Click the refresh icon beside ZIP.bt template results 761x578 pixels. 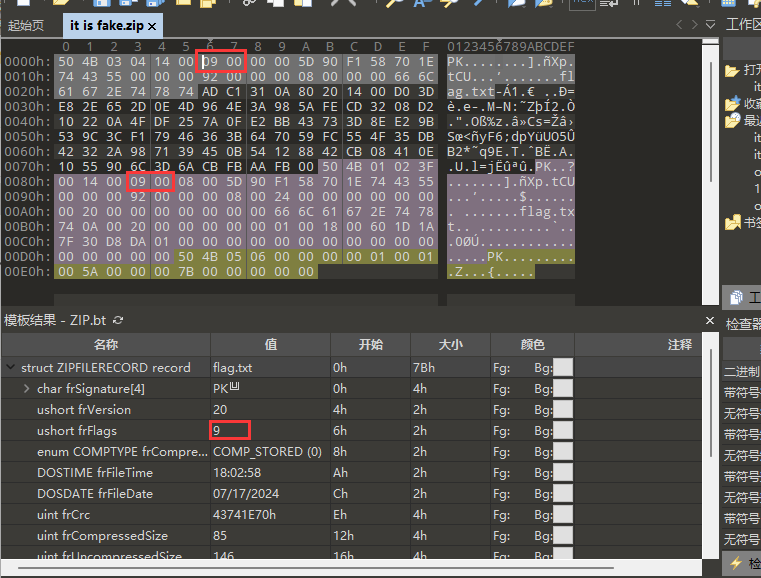[x=119, y=320]
